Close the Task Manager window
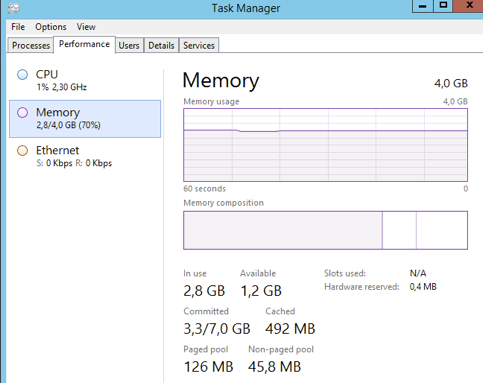 pos(469,6)
